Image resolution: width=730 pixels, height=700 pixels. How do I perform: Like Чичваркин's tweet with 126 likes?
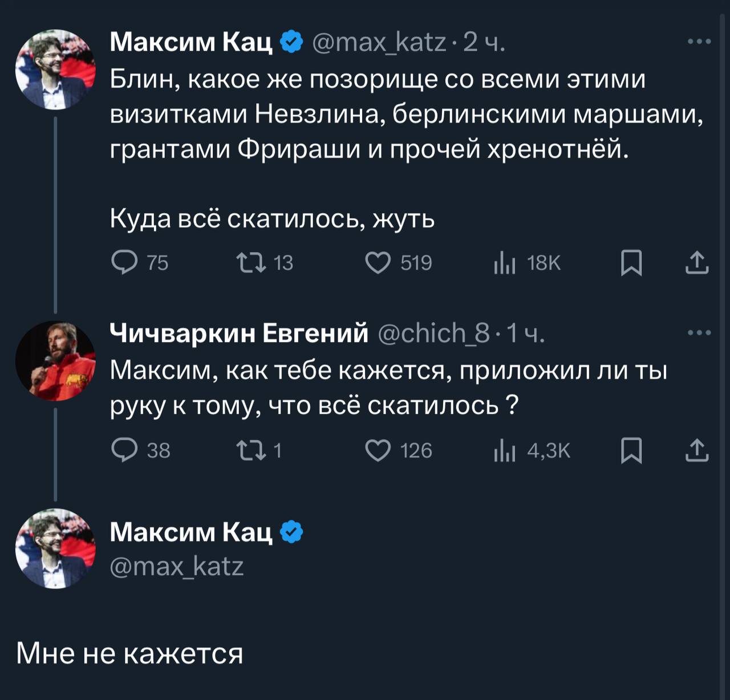pyautogui.click(x=398, y=450)
